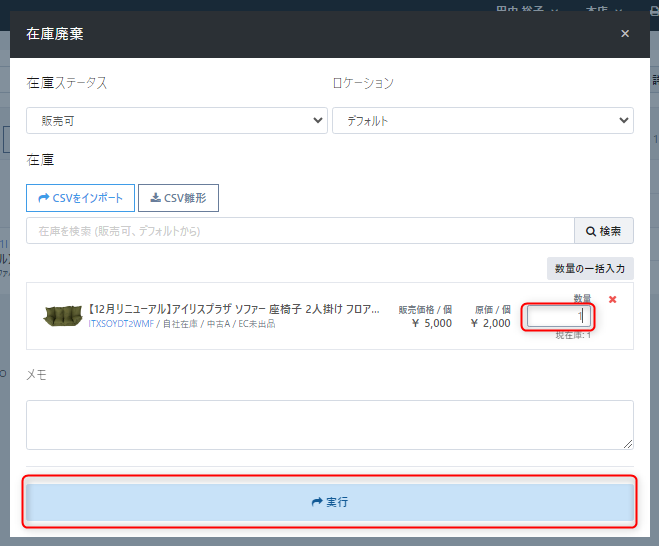The height and width of the screenshot is (546, 659).
Task: Open the 在庫ステータス dropdown showing 販売可
Action: pyautogui.click(x=177, y=121)
